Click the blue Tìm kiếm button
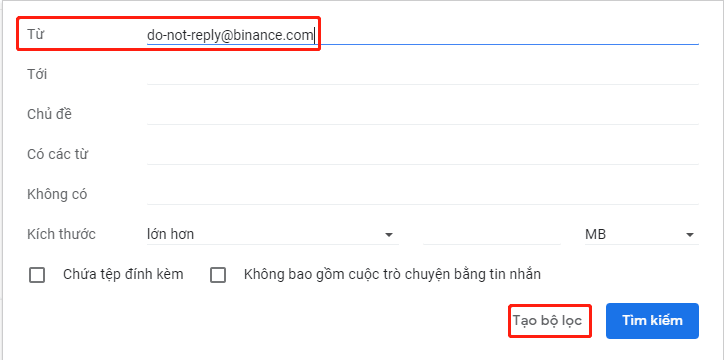The width and height of the screenshot is (724, 360). [652, 321]
